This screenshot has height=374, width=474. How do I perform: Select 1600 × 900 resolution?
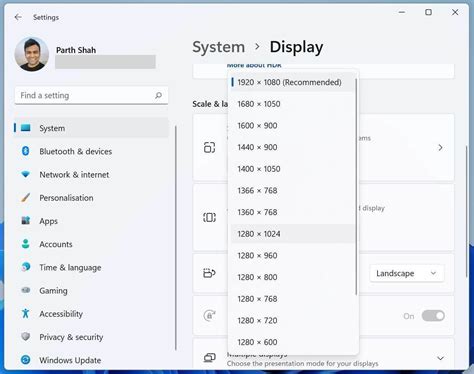coord(292,126)
